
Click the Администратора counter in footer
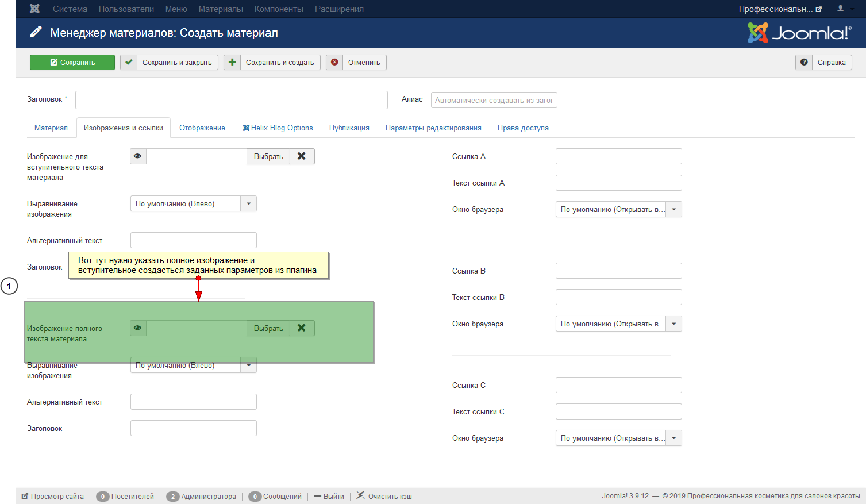(x=201, y=497)
